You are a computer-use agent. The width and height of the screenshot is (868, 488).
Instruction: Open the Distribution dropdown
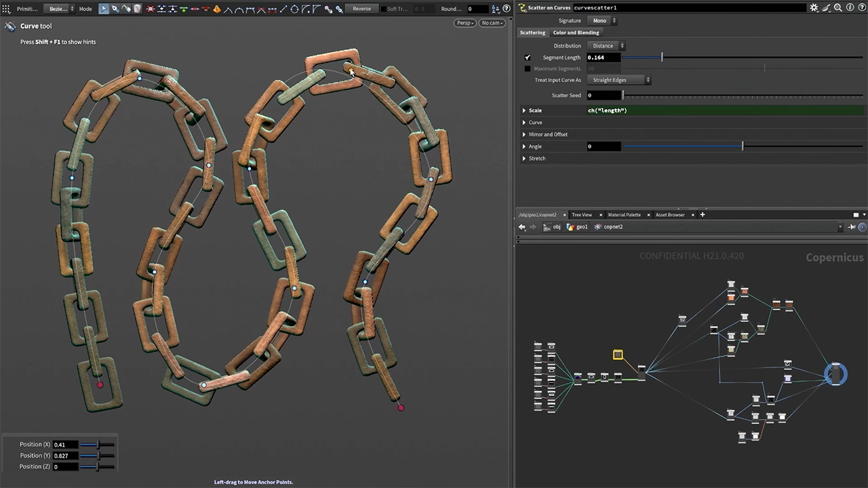pyautogui.click(x=605, y=45)
